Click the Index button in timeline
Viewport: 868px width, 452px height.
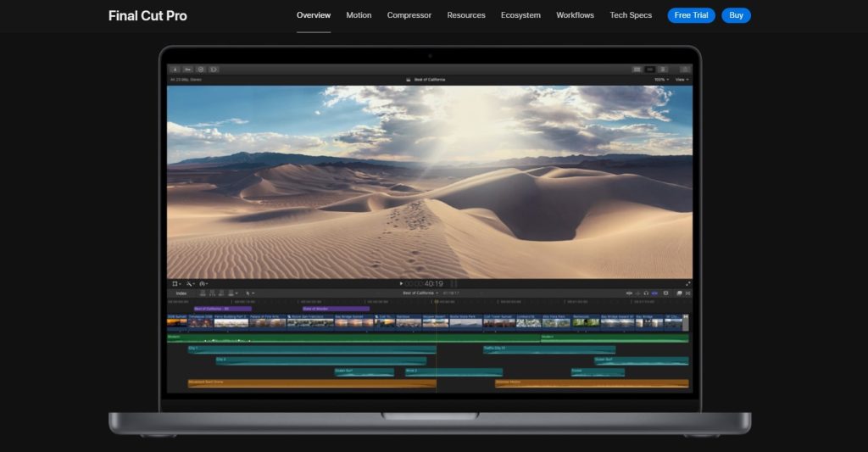(x=181, y=293)
